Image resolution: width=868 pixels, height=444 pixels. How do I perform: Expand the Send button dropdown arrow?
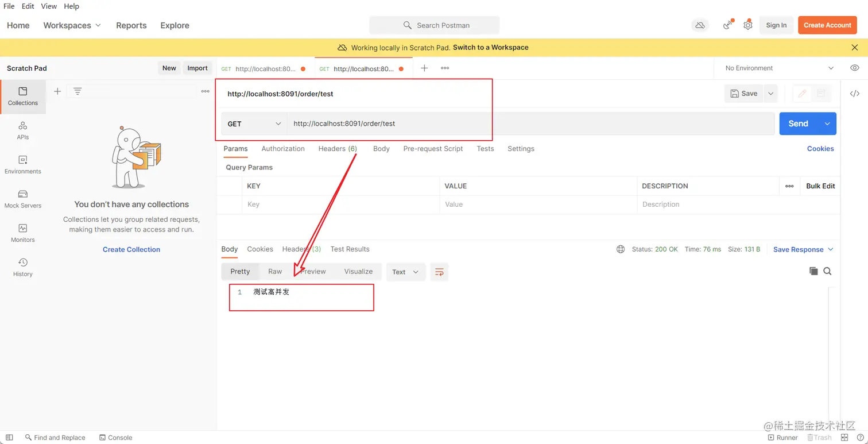pos(827,123)
